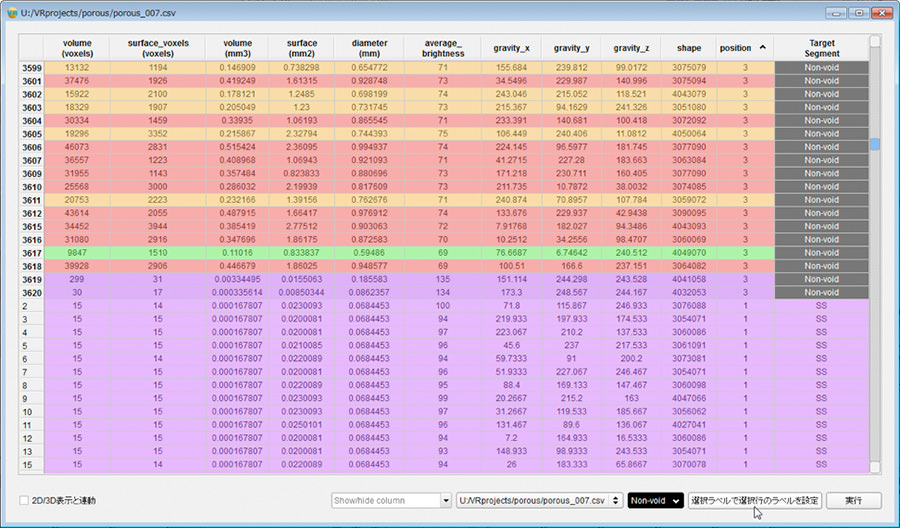Select row header 3609
The image size is (900, 528).
[32, 174]
